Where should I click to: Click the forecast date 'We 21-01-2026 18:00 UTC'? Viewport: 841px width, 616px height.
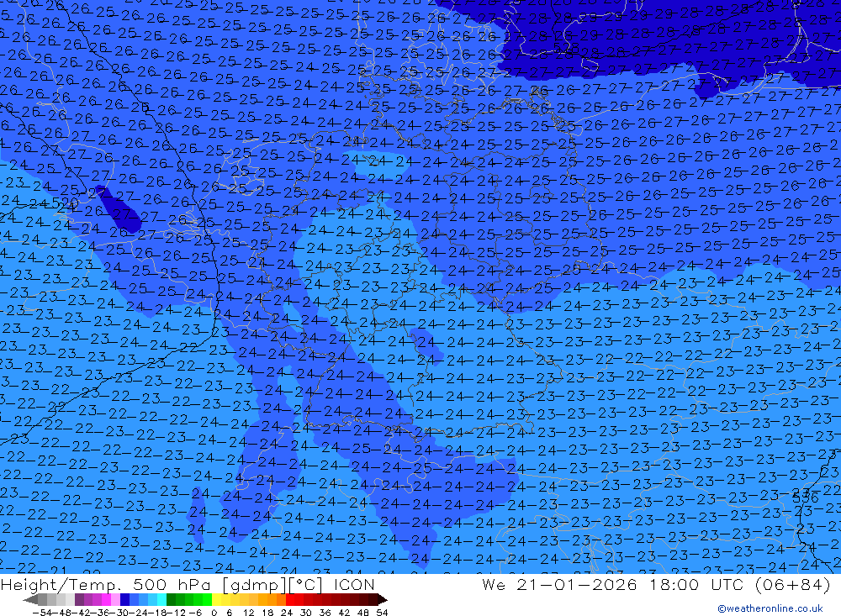pyautogui.click(x=612, y=584)
